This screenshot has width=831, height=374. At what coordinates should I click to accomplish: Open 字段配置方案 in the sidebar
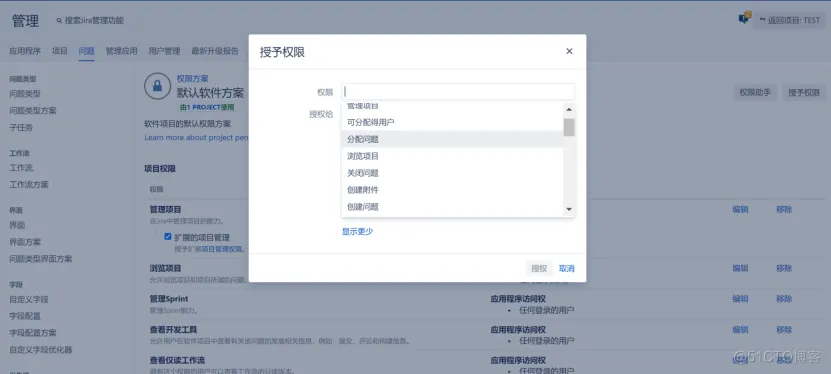[x=33, y=333]
